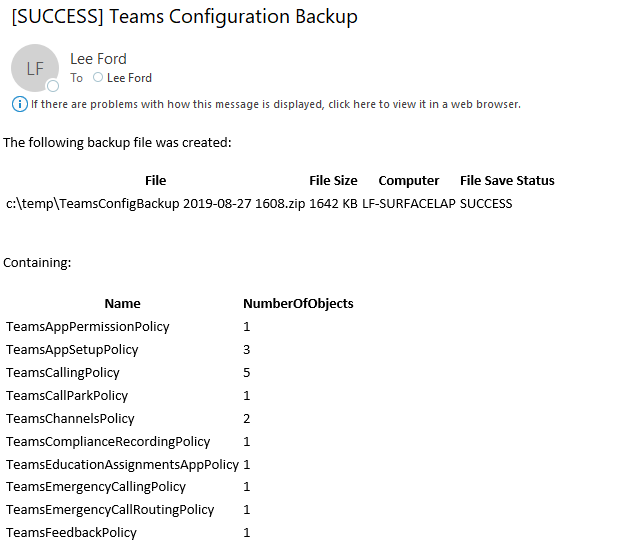Click the info icon in the notice bar

pyautogui.click(x=19, y=104)
